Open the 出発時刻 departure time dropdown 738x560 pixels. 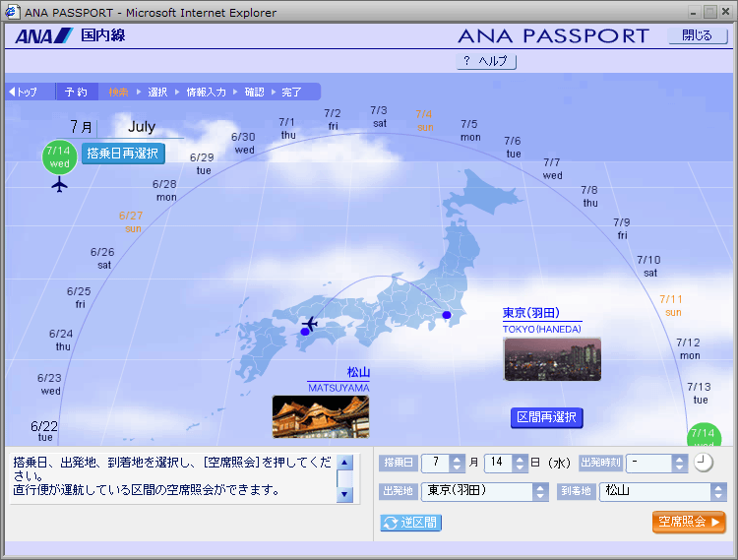[656, 464]
